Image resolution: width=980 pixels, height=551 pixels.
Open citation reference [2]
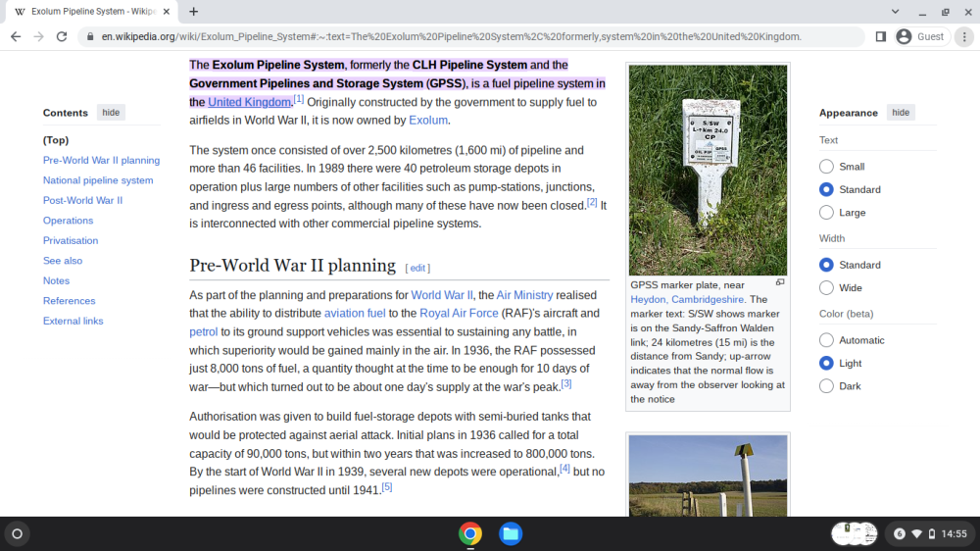(x=592, y=202)
